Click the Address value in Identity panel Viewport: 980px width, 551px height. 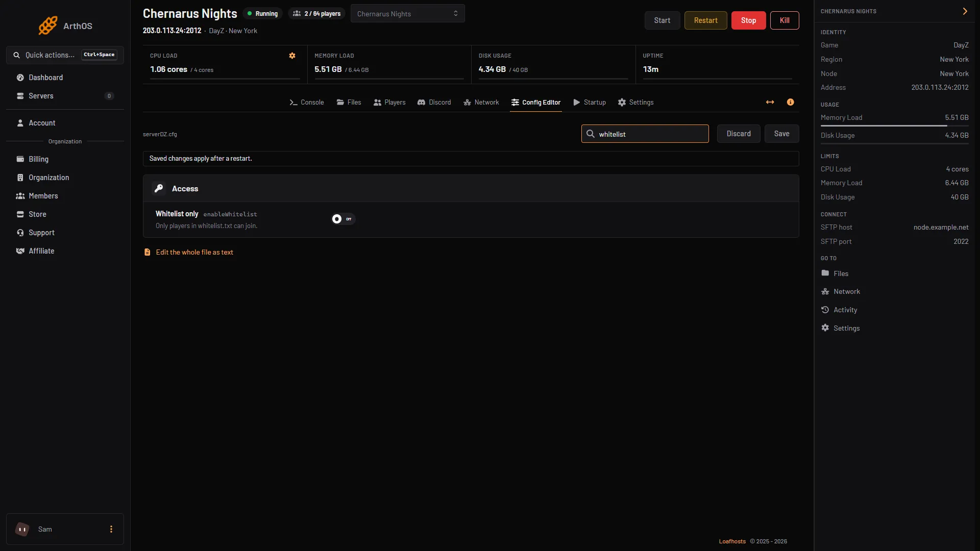[940, 88]
